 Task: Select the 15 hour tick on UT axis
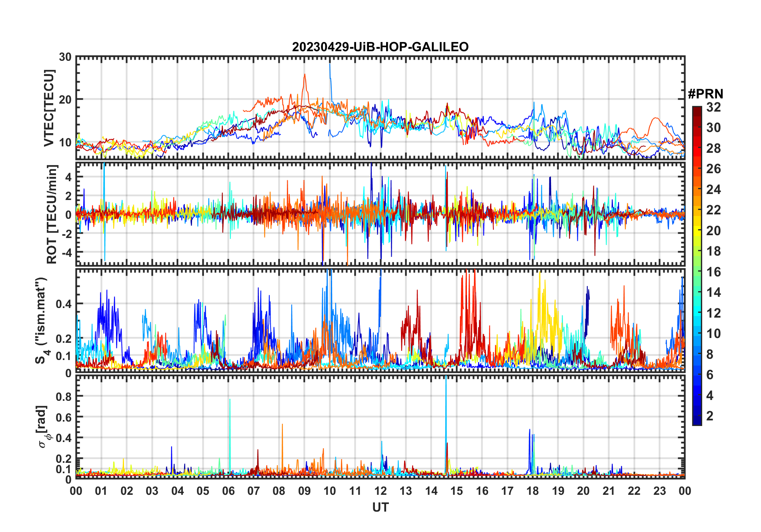(457, 491)
